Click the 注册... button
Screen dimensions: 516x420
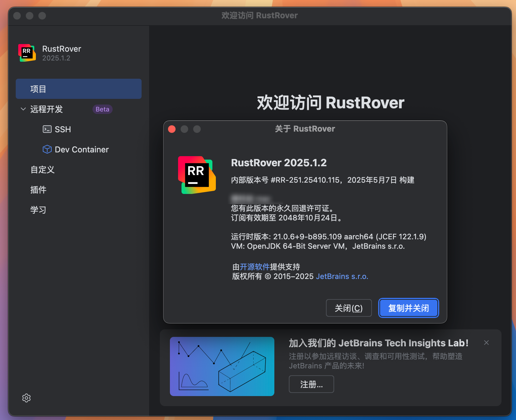(311, 384)
